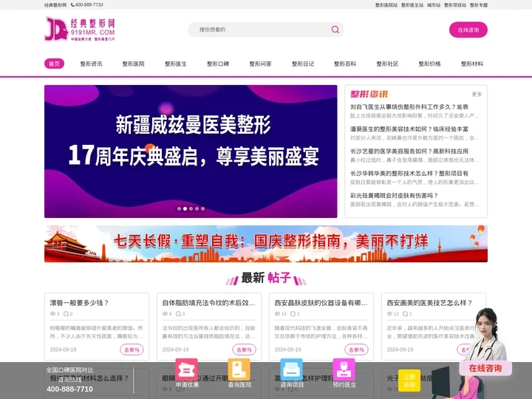Click 去参与 on 自体脂肪填充法令纹 card

244,349
